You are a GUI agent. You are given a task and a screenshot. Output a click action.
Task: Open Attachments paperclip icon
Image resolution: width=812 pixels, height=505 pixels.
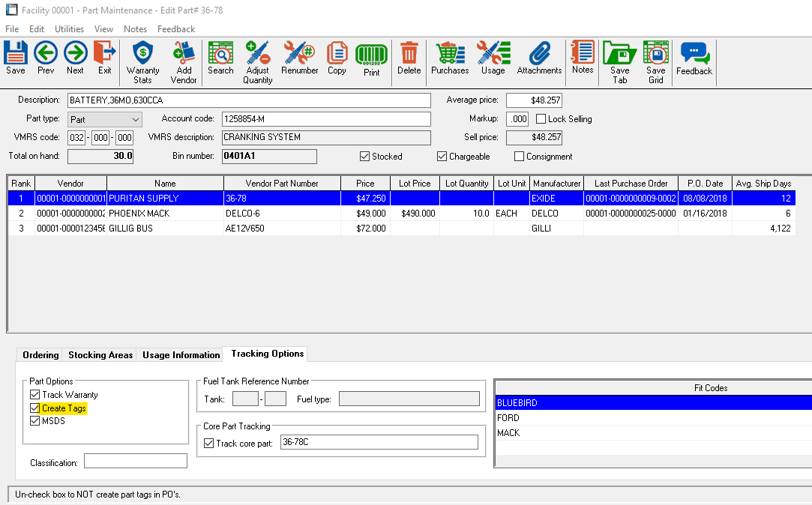pyautogui.click(x=539, y=58)
